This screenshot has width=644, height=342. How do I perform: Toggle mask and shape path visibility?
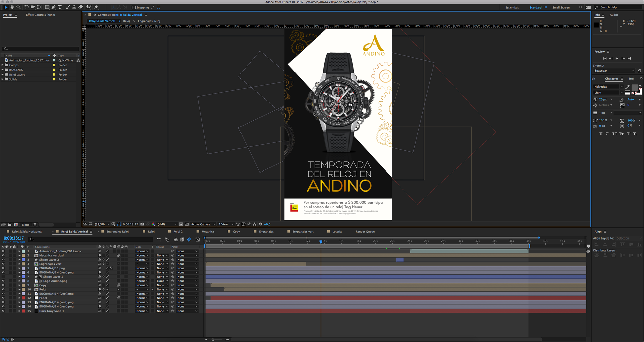click(x=119, y=224)
